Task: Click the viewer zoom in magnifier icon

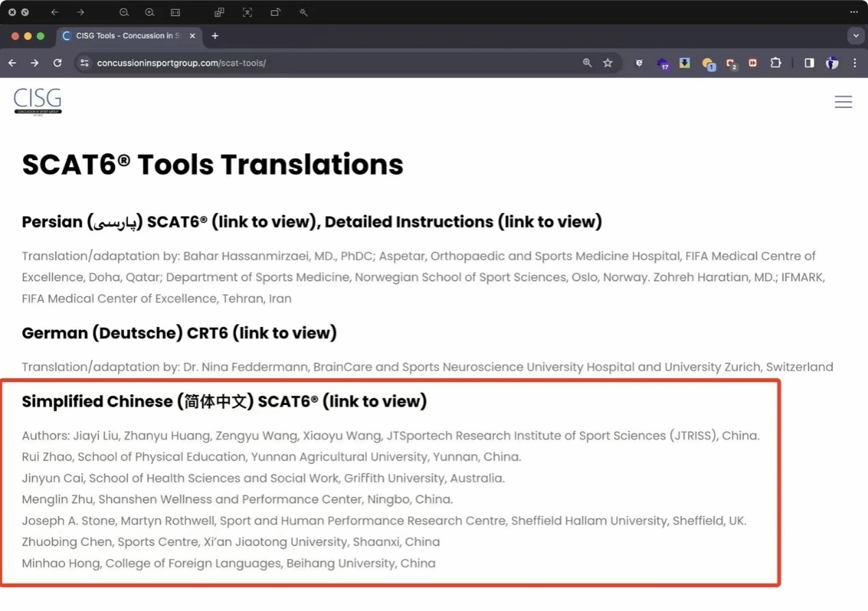Action: (149, 12)
